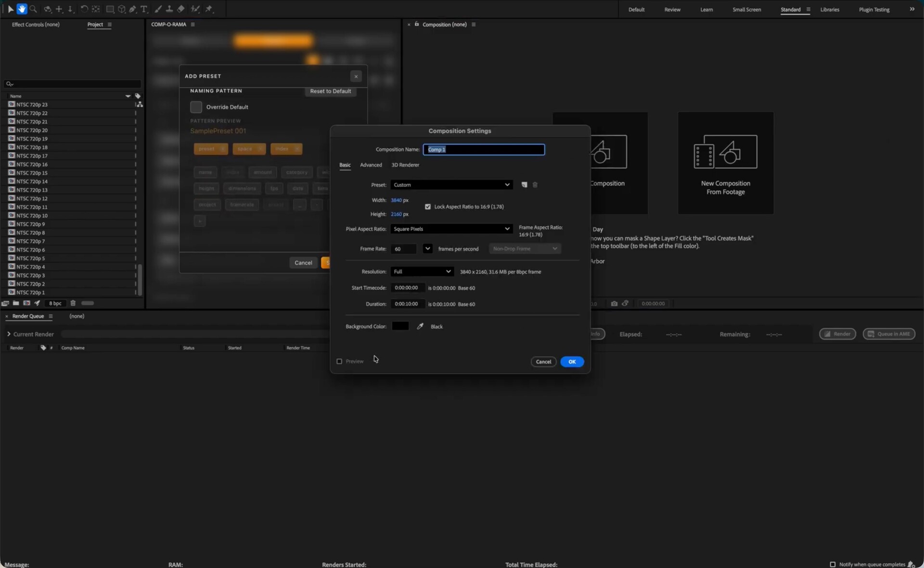This screenshot has height=568, width=924.
Task: Select the Zoom magnifier tool
Action: pyautogui.click(x=33, y=9)
